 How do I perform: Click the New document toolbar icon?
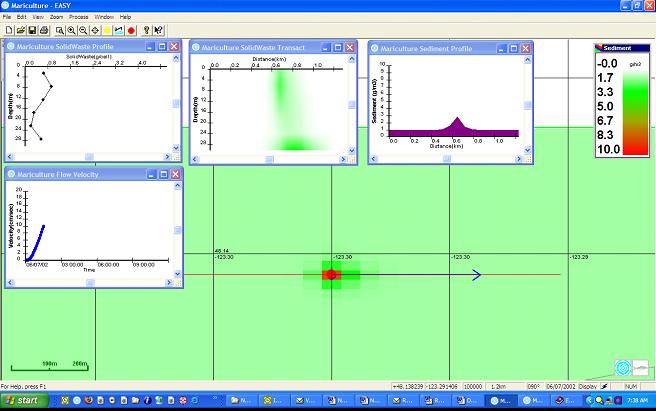(7, 30)
